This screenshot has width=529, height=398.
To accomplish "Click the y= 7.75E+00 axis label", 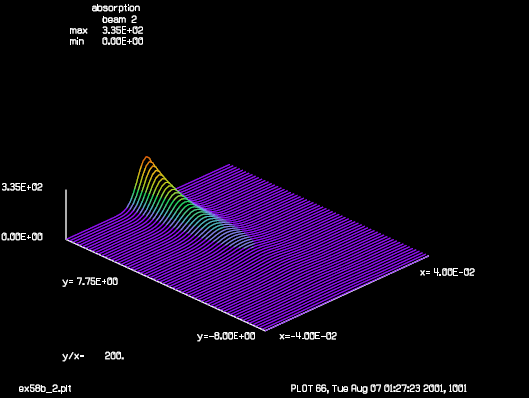I will coord(90,282).
